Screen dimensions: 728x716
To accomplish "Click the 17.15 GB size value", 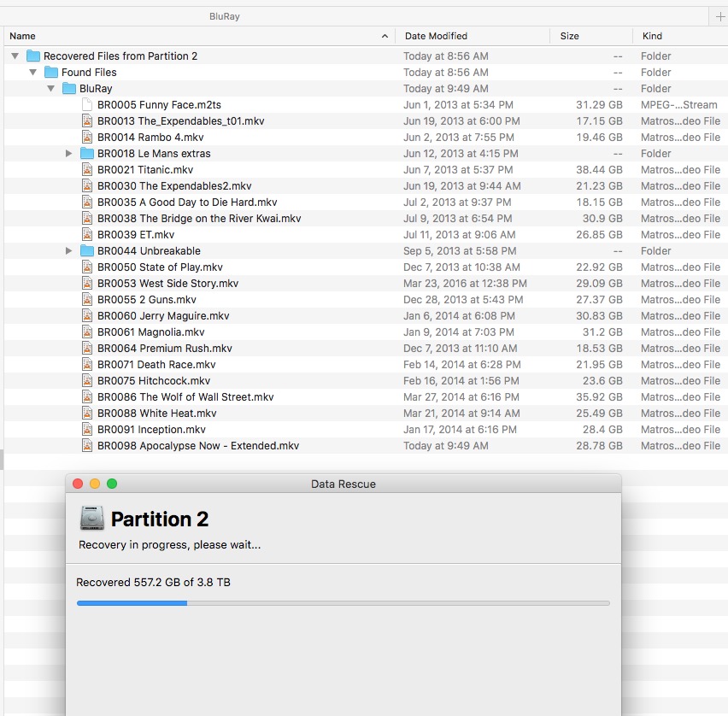I will [x=599, y=121].
